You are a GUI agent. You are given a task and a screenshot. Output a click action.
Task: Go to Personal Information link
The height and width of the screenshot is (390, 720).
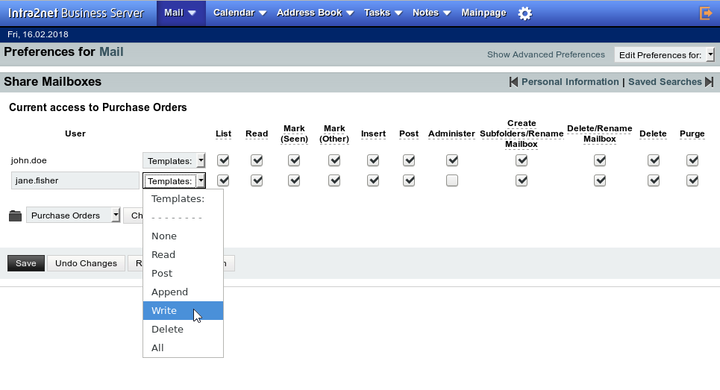click(570, 82)
